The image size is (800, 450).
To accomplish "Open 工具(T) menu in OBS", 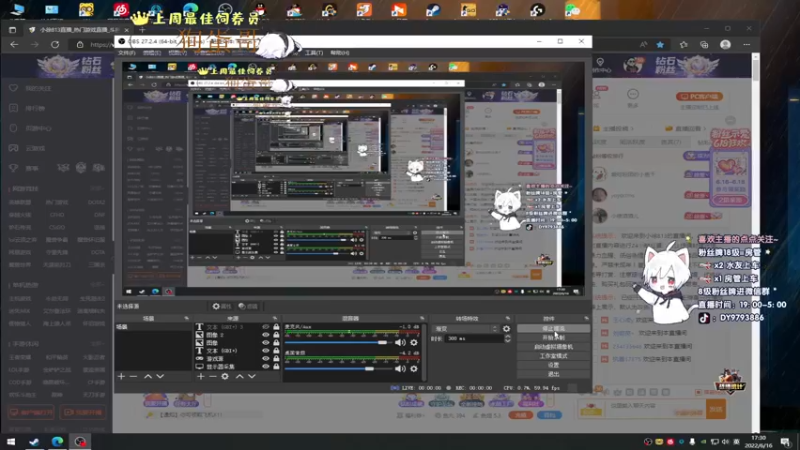I will click(x=314, y=53).
